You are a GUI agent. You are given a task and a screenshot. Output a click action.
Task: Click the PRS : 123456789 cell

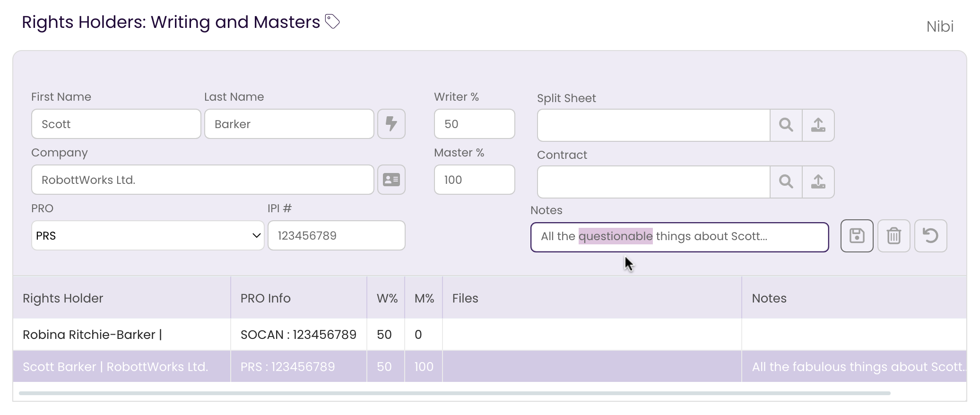298,366
